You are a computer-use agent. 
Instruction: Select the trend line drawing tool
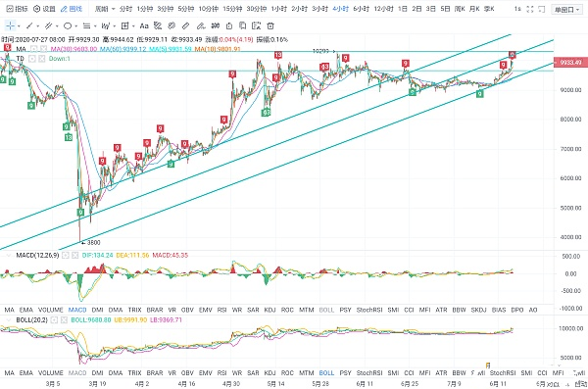(x=29, y=25)
